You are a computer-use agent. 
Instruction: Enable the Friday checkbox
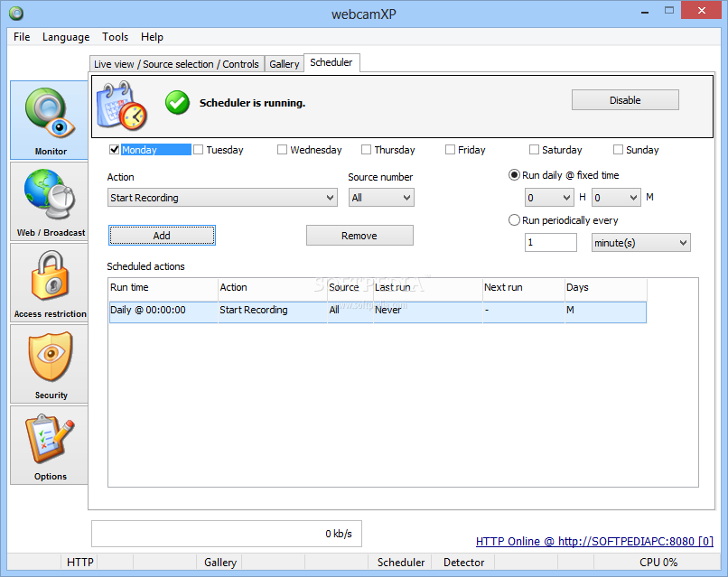click(450, 150)
